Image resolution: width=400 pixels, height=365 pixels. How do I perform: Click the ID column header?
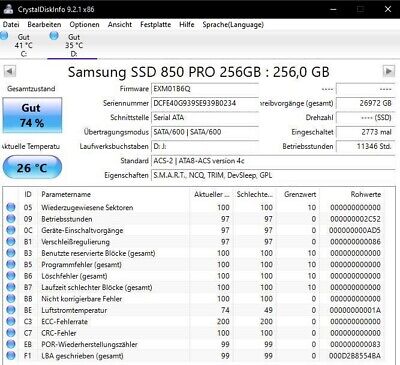(28, 194)
